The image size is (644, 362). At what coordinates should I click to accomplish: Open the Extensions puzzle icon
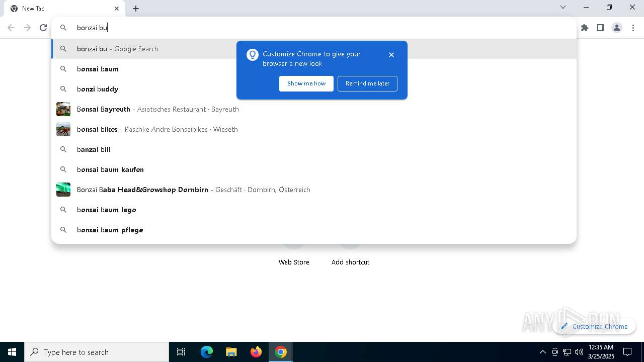[x=585, y=28]
